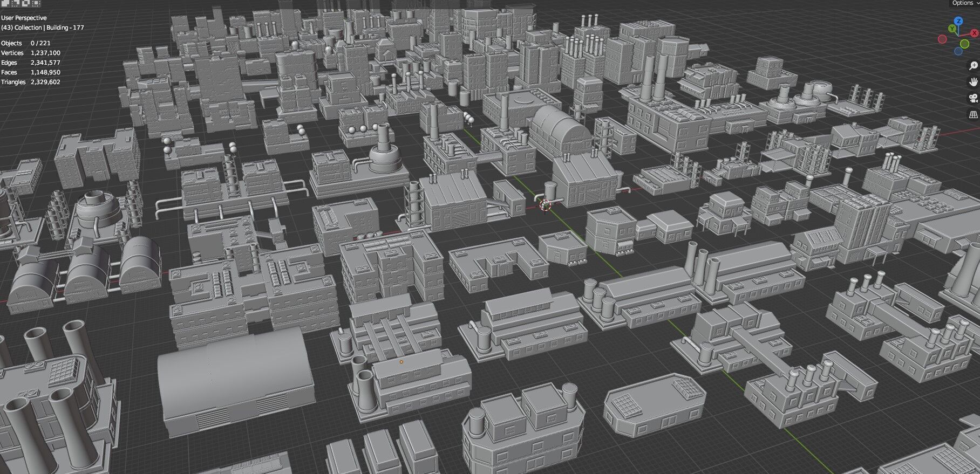The image size is (980, 474).
Task: Click the unlabeled green negative Y gizmo circle
Action: point(964,44)
